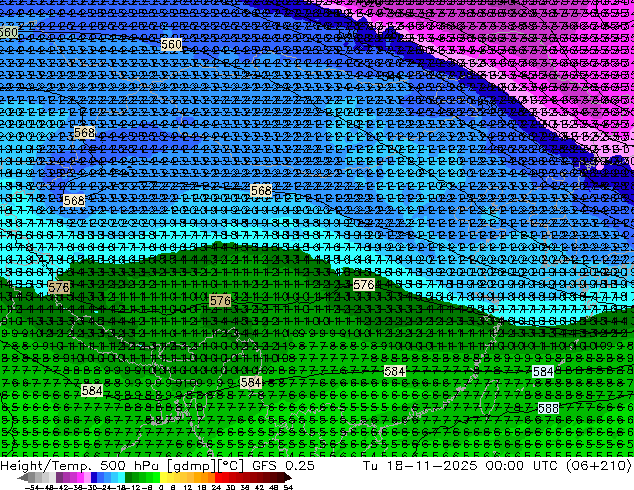Click the negative '-54' colorbar tick label
The image size is (634, 490).
point(32,487)
